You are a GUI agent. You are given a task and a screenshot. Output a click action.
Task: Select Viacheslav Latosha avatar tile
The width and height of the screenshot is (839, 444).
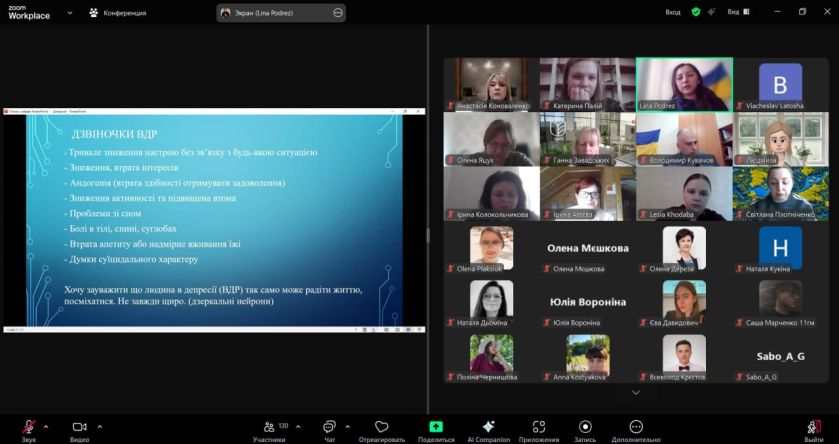[x=780, y=85]
